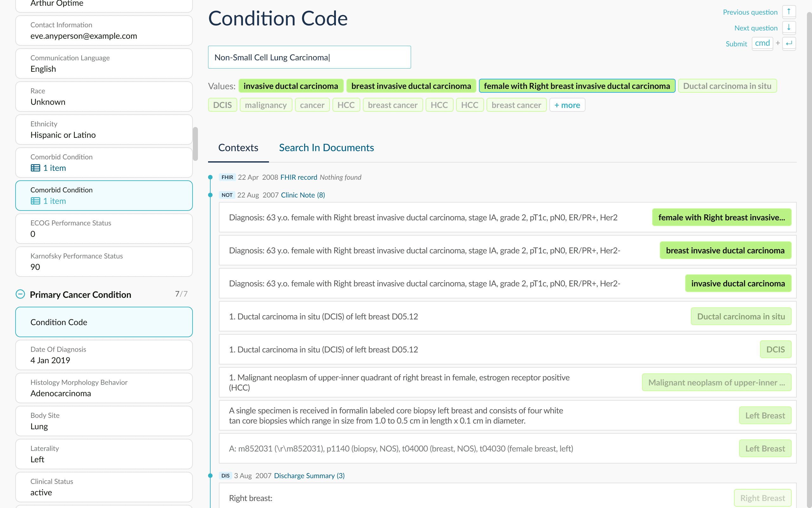Screen dimensions: 812x508
Task: Click the DCIS context tag
Action: tap(776, 349)
